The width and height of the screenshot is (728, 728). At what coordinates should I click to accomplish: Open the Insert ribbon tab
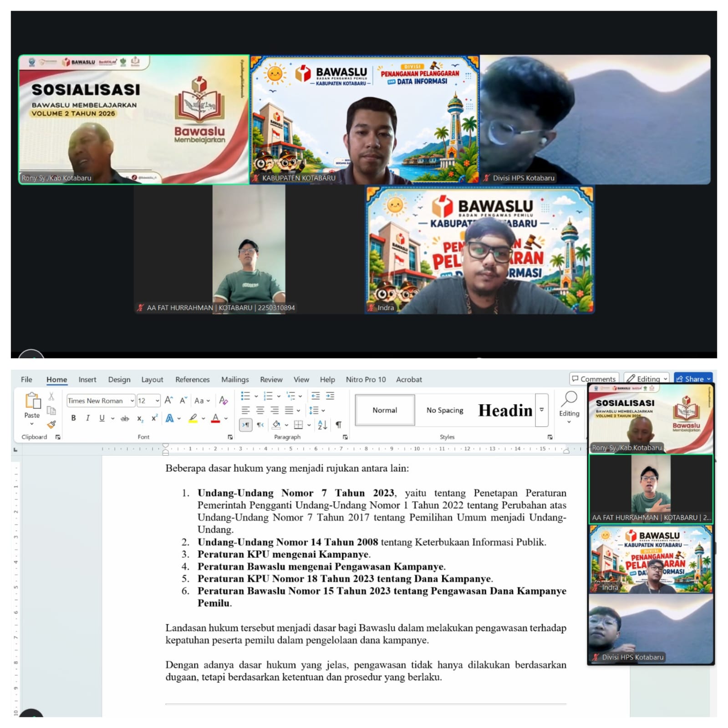pyautogui.click(x=87, y=379)
